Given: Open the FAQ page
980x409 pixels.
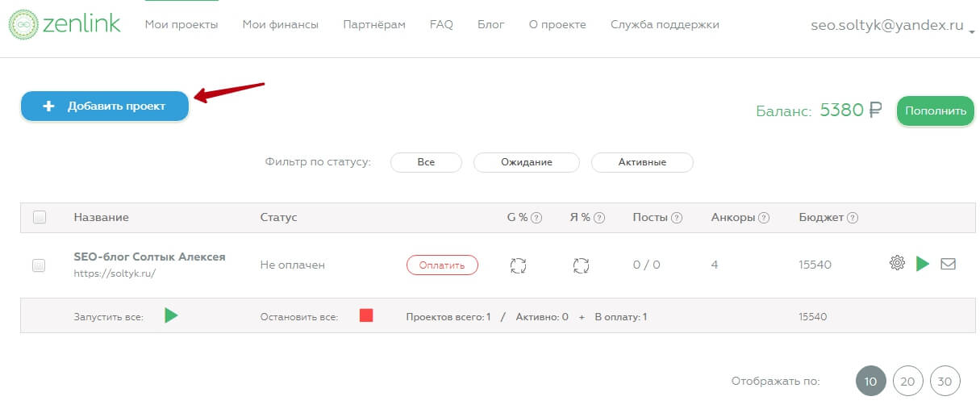Looking at the screenshot, I should (441, 25).
